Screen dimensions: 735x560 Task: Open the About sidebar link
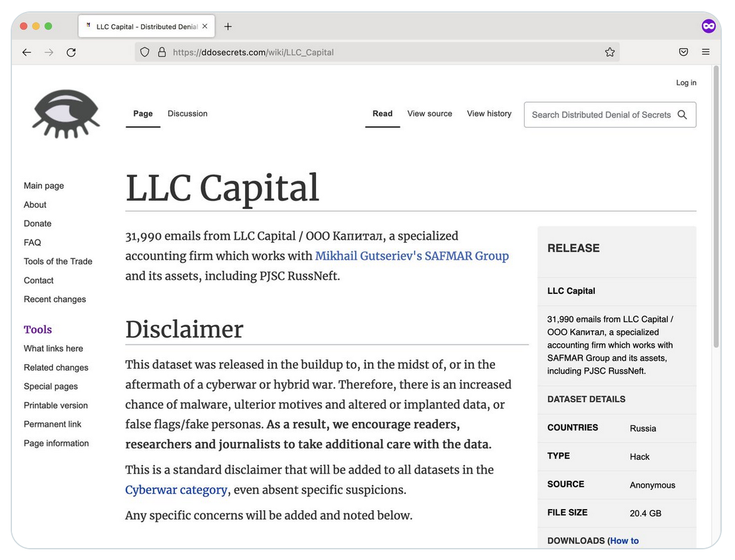click(x=35, y=205)
